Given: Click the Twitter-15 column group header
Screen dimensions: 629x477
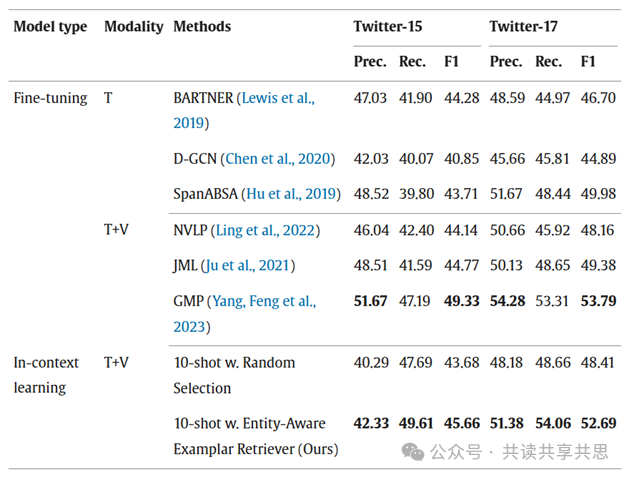Looking at the screenshot, I should (x=387, y=26).
